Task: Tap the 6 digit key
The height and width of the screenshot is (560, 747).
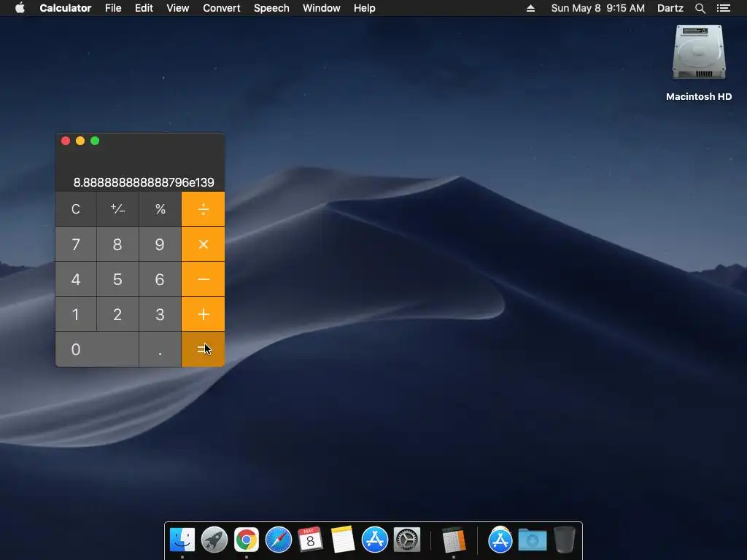Action: (160, 279)
